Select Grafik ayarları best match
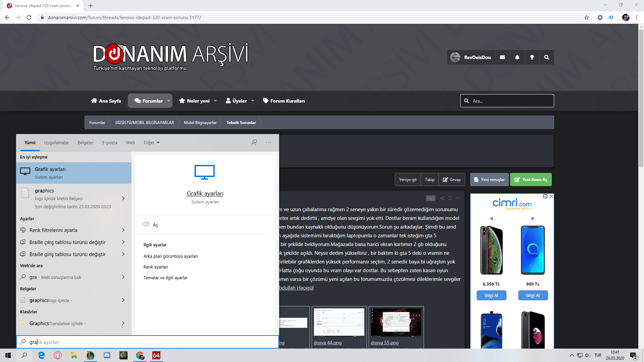644x362 pixels. [74, 173]
